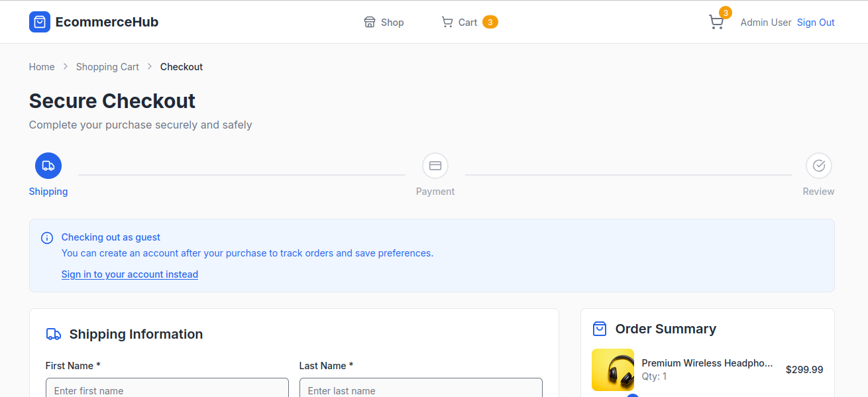868x397 pixels.
Task: Click Sign in to your account instead
Action: [130, 274]
